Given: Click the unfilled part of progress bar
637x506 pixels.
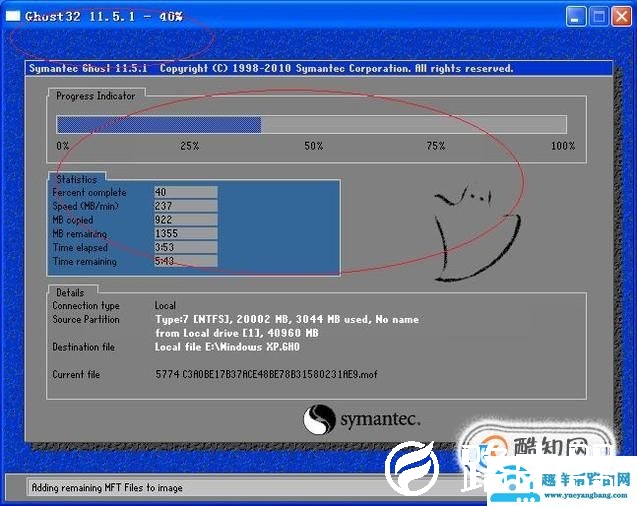Looking at the screenshot, I should pos(412,125).
